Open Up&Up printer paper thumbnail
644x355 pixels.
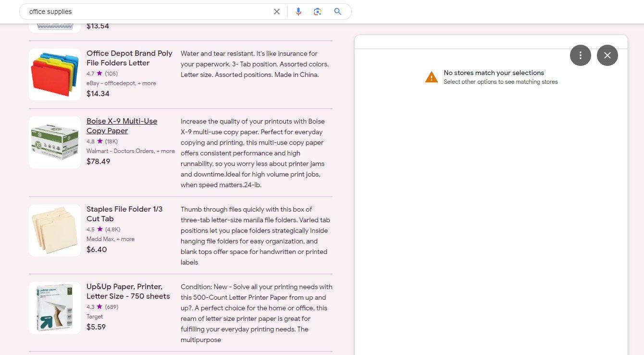pyautogui.click(x=55, y=308)
